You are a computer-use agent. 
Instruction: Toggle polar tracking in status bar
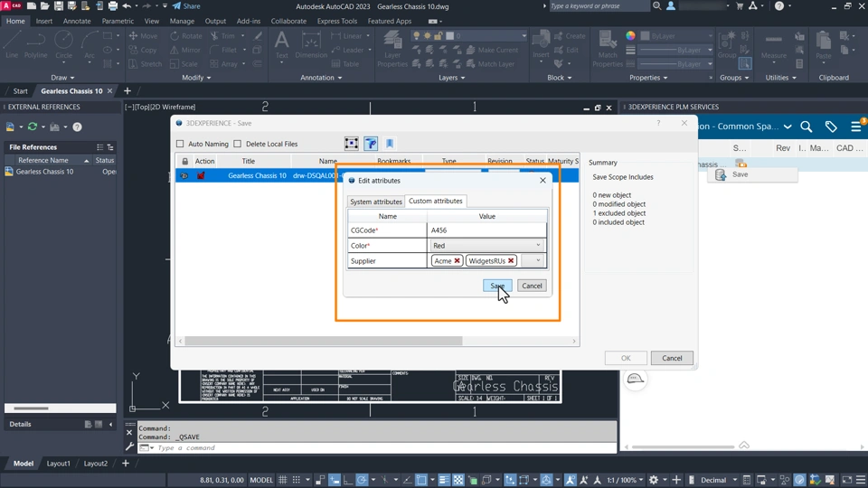(362, 480)
